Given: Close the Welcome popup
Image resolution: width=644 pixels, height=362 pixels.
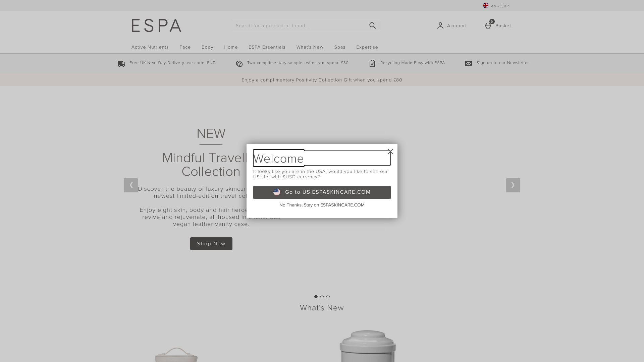Looking at the screenshot, I should (x=390, y=152).
